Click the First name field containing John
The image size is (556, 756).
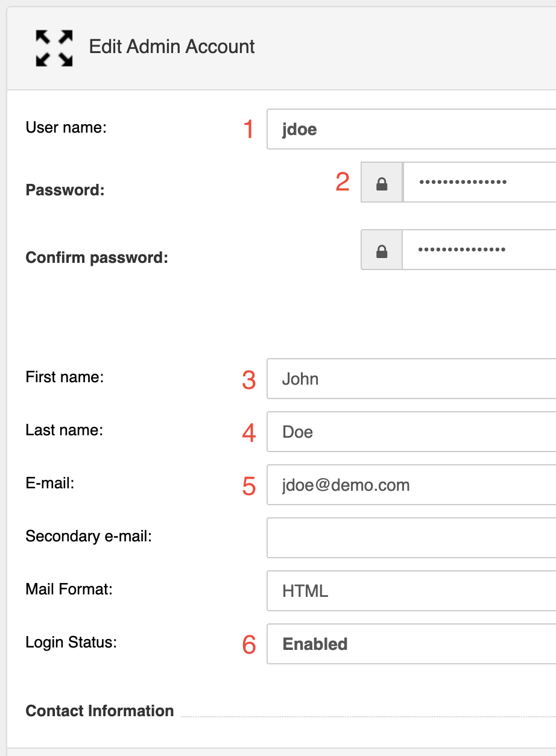(411, 379)
